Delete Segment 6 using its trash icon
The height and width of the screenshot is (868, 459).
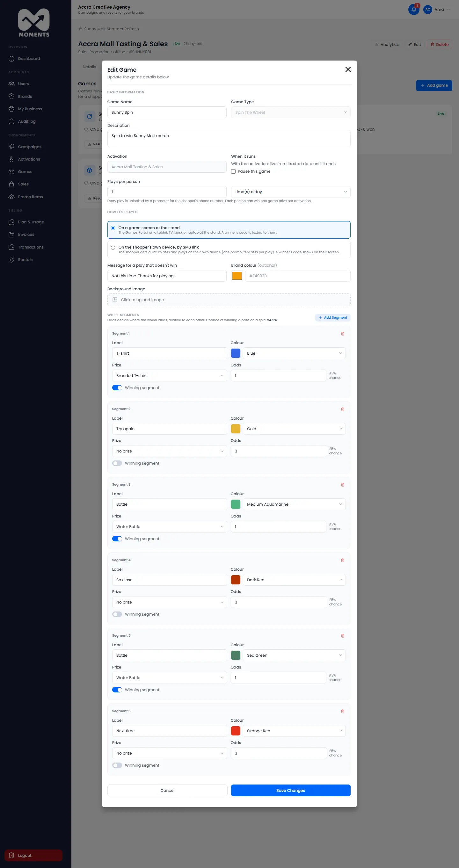pyautogui.click(x=342, y=711)
